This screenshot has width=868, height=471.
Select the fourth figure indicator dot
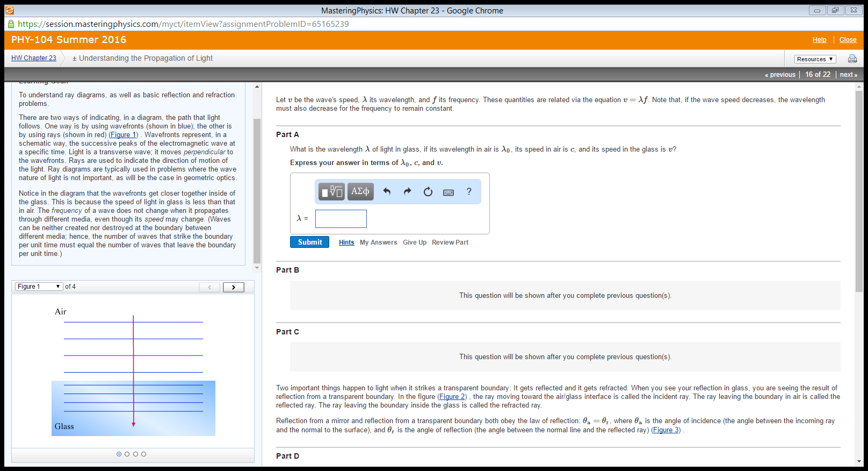click(143, 454)
